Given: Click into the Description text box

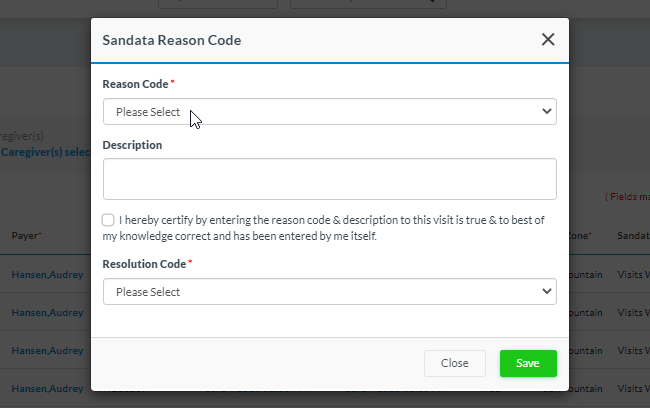Looking at the screenshot, I should point(329,179).
